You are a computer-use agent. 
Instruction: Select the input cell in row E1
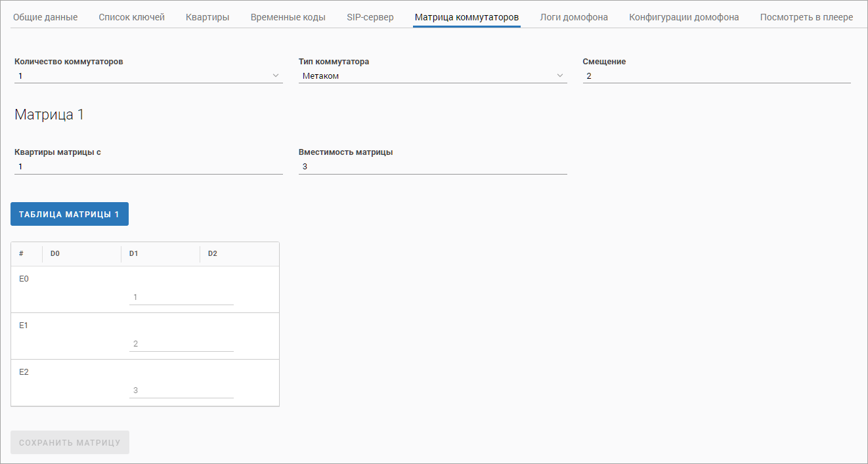click(181, 344)
